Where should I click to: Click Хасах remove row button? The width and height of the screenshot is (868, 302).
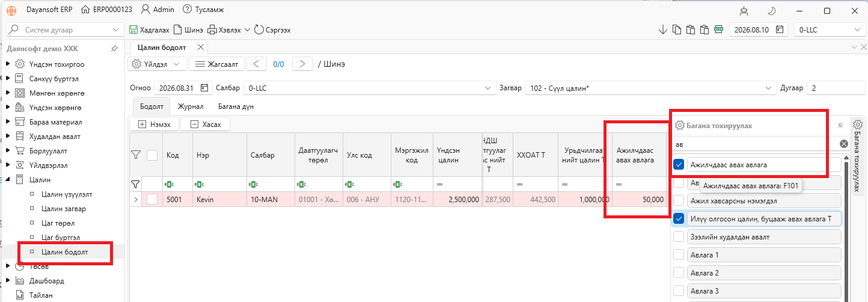click(x=205, y=125)
